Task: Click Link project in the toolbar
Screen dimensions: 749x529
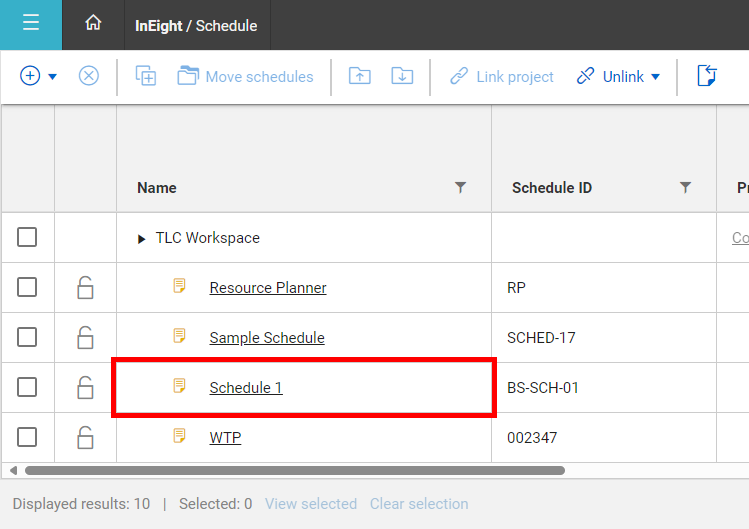Action: (x=502, y=76)
